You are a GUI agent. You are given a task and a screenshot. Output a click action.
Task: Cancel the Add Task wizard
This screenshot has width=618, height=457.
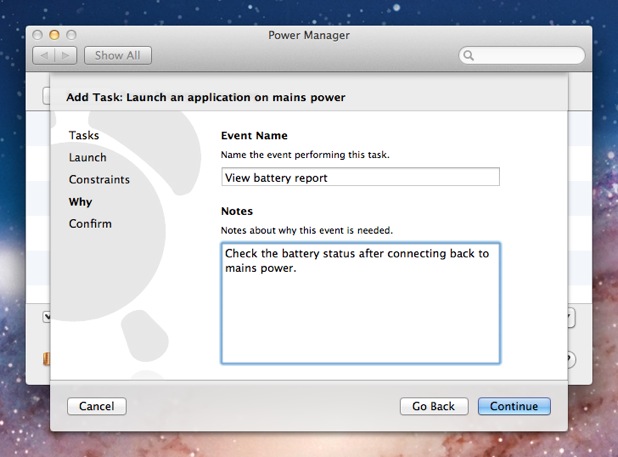97,406
